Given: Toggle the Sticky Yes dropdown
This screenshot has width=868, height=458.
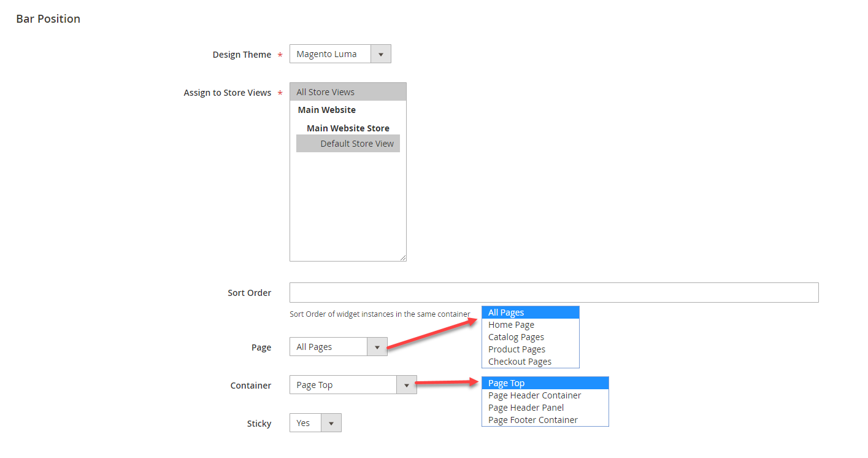Looking at the screenshot, I should 331,423.
